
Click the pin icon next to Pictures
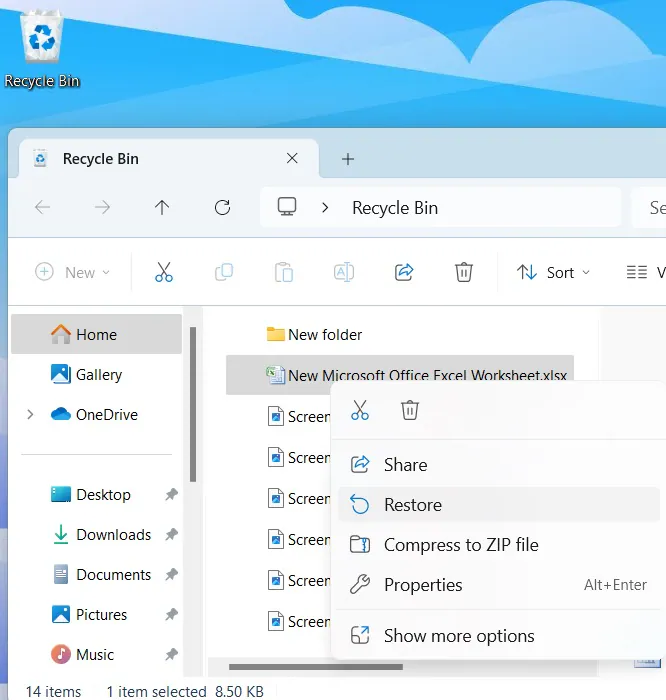[x=171, y=615]
